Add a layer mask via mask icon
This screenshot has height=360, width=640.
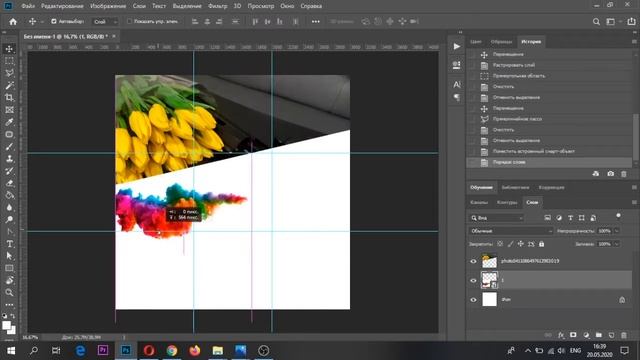tap(573, 335)
